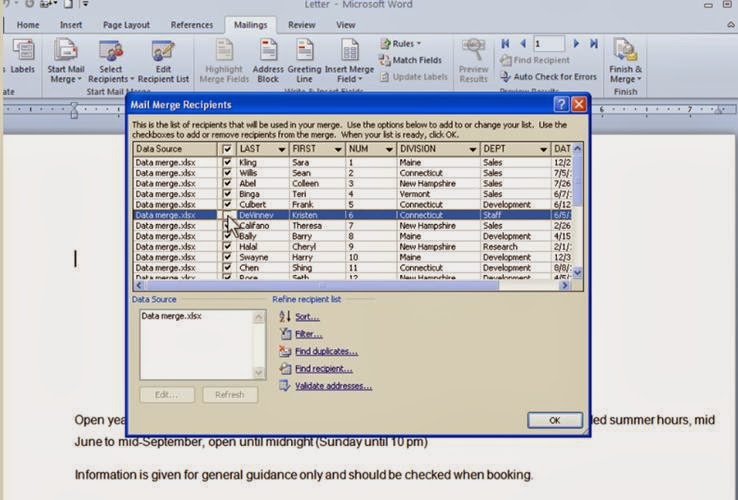Viewport: 738px width, 500px height.
Task: Open the Labels tool in ribbon
Action: coord(22,56)
